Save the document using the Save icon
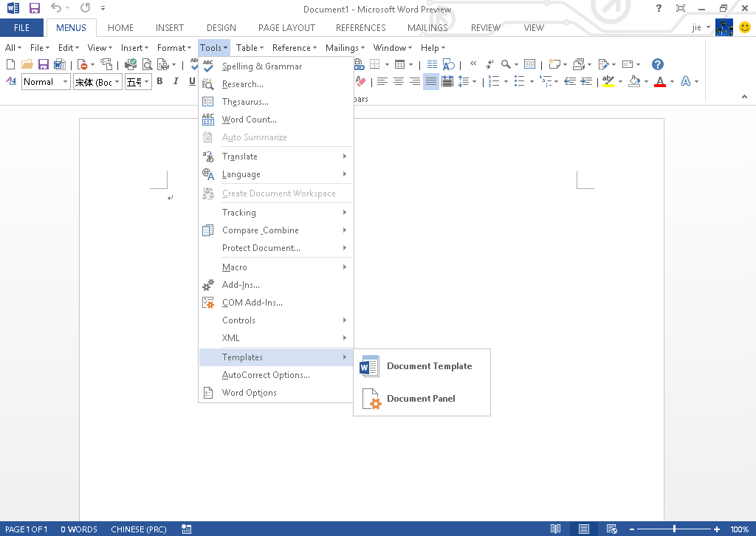 (x=43, y=64)
